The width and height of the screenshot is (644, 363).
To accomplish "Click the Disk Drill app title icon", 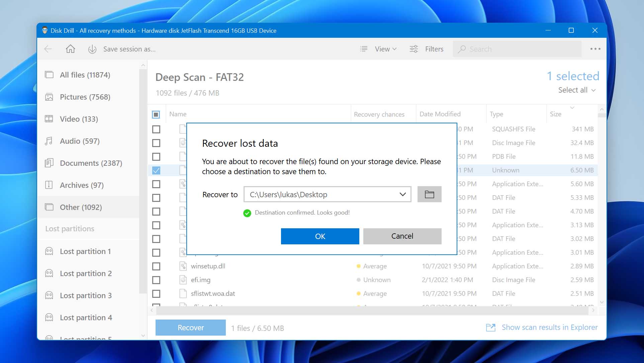I will coord(45,30).
